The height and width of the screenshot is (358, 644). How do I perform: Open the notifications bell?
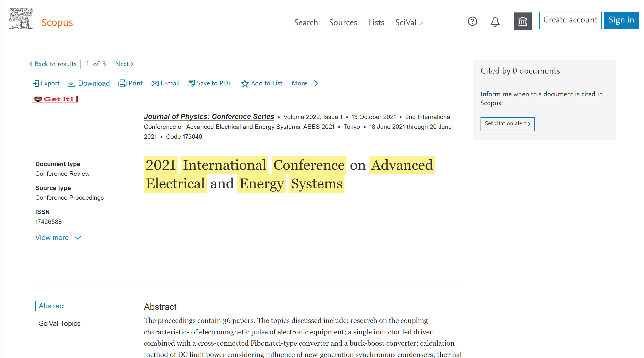click(x=495, y=22)
